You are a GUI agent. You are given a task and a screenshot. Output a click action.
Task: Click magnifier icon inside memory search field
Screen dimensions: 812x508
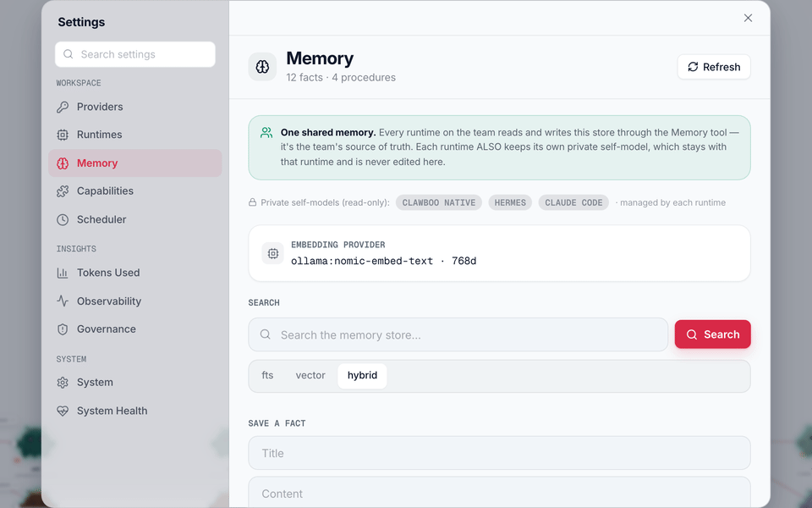265,334
